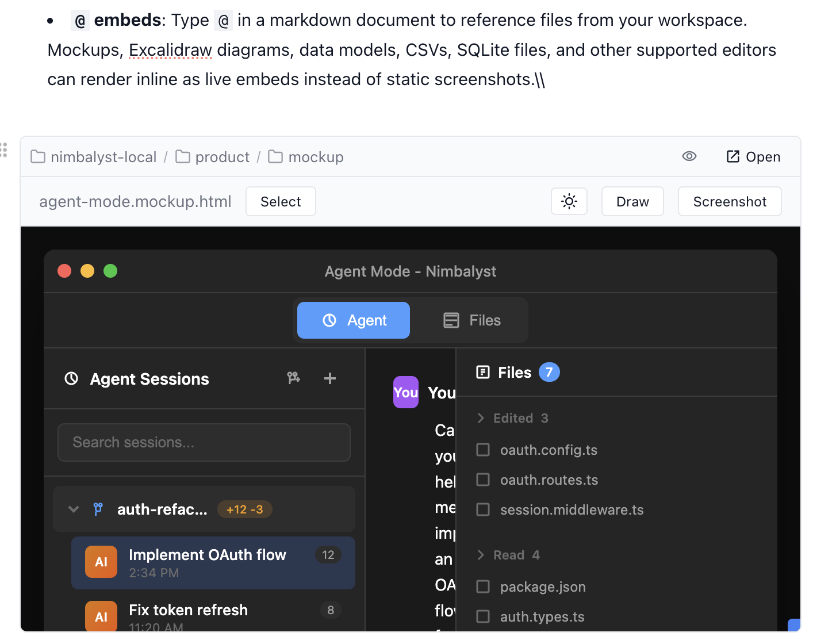Click the 8 message count badge
Screen dimensions: 813x644
[331, 610]
